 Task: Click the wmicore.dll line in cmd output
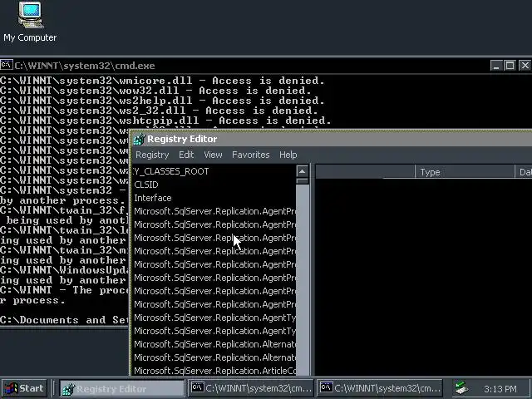pos(162,81)
